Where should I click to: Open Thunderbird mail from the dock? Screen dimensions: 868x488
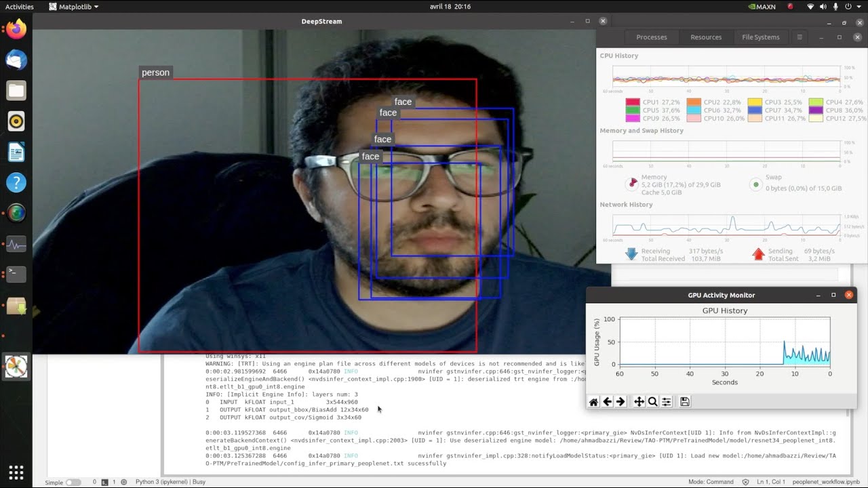pyautogui.click(x=16, y=60)
